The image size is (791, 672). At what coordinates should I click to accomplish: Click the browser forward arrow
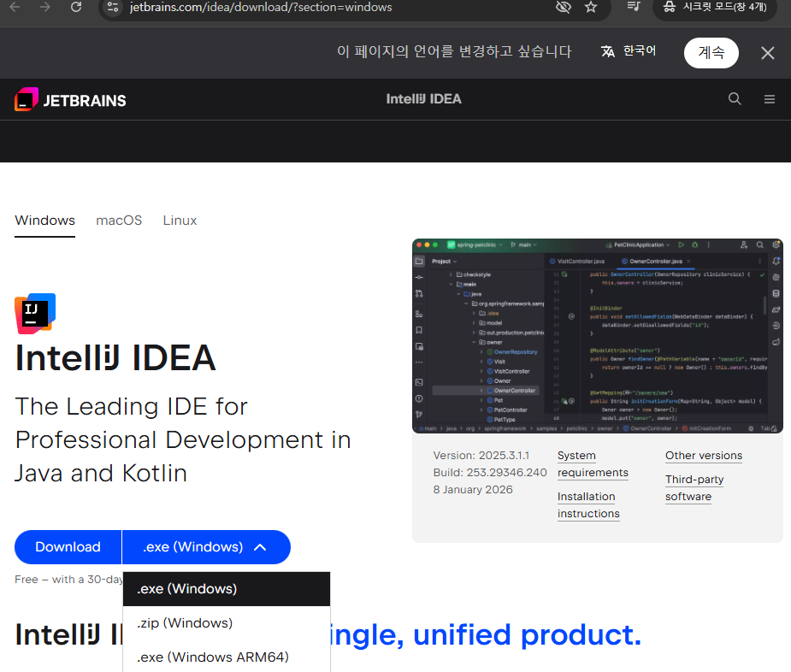pos(45,7)
